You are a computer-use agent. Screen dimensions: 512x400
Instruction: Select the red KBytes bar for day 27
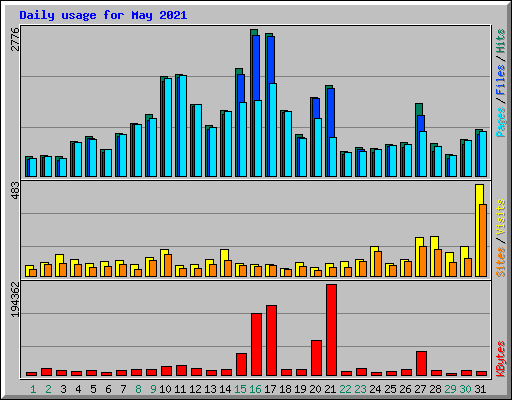[x=421, y=364]
